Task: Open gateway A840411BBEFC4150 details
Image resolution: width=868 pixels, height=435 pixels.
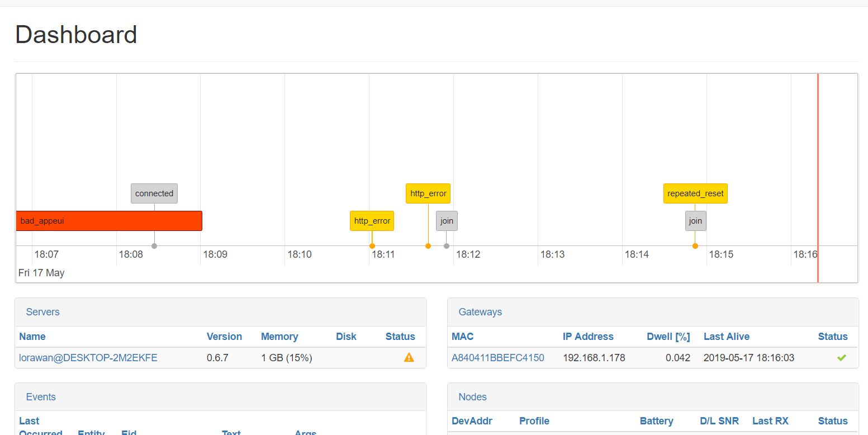Action: [497, 357]
